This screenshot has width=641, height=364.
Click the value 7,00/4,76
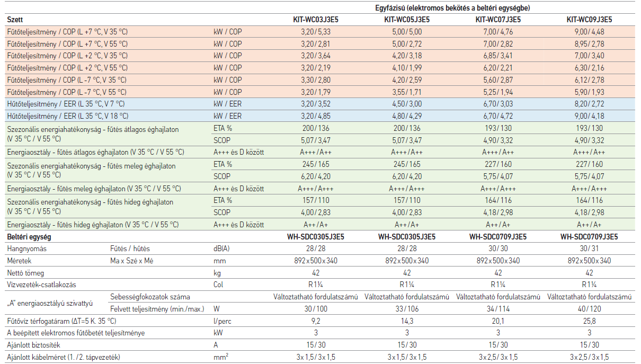pyautogui.click(x=498, y=32)
